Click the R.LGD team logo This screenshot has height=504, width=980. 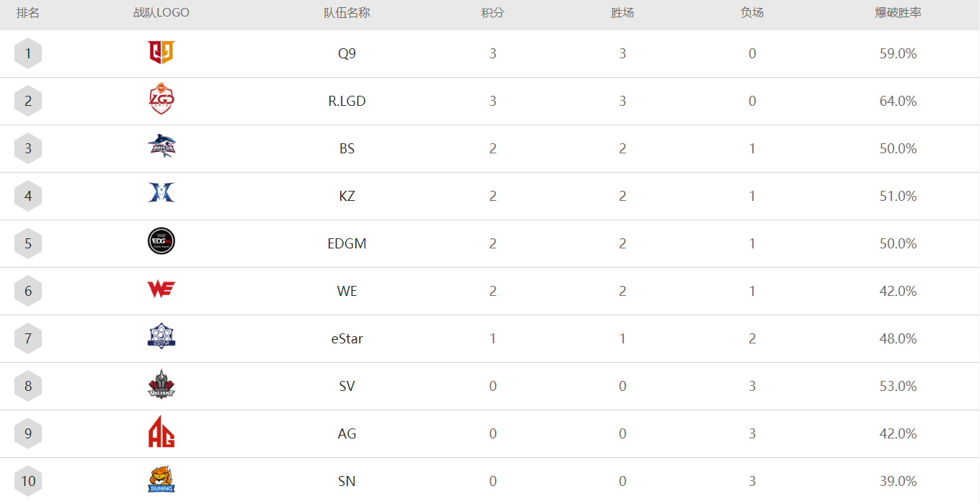pyautogui.click(x=161, y=100)
